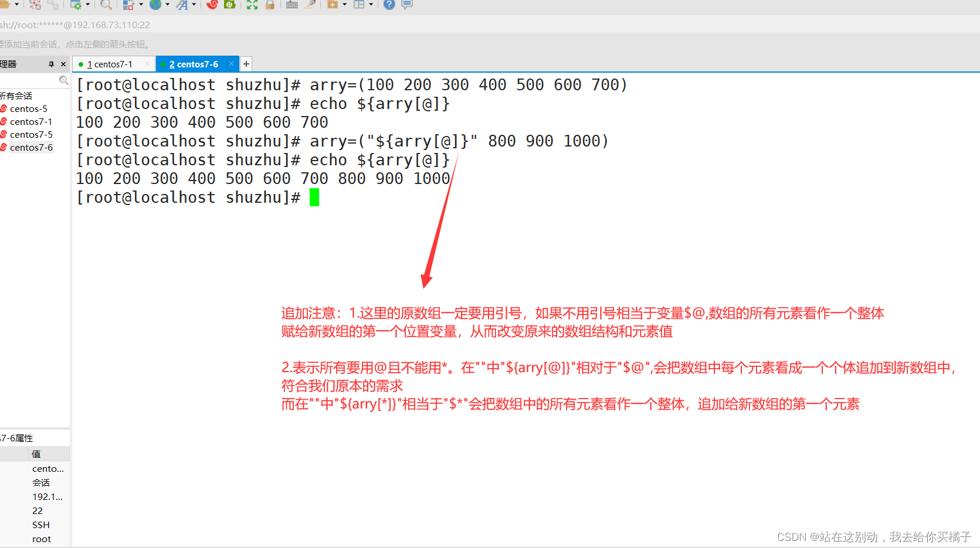The image size is (980, 548).
Task: Select the cento... property value
Action: click(x=48, y=468)
